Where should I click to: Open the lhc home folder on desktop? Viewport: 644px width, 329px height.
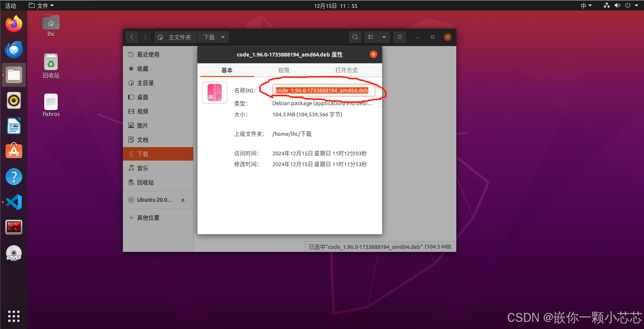coord(51,25)
